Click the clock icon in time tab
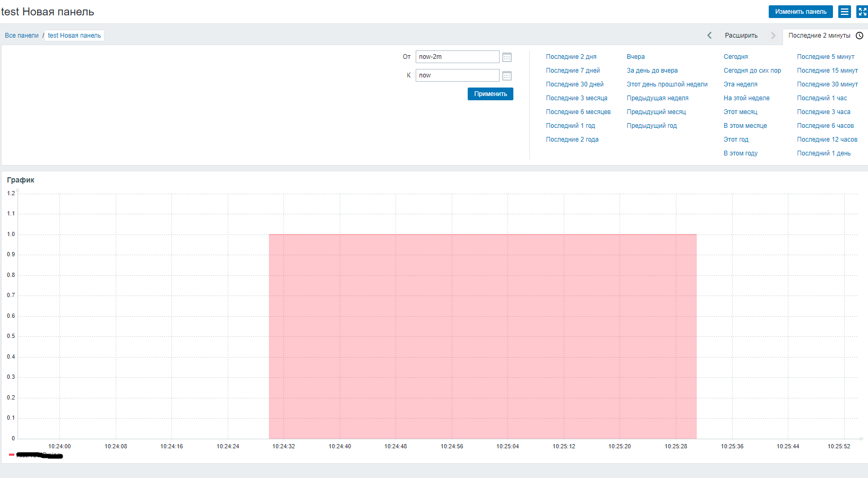This screenshot has height=478, width=868. [860, 36]
